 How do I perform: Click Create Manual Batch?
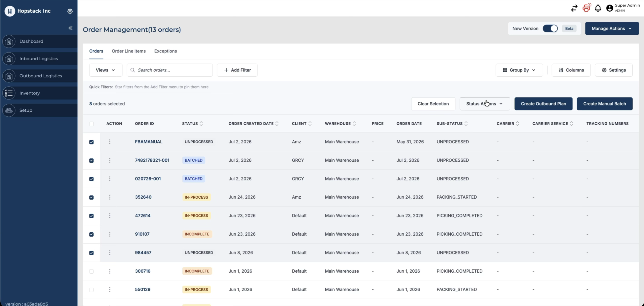[604, 104]
